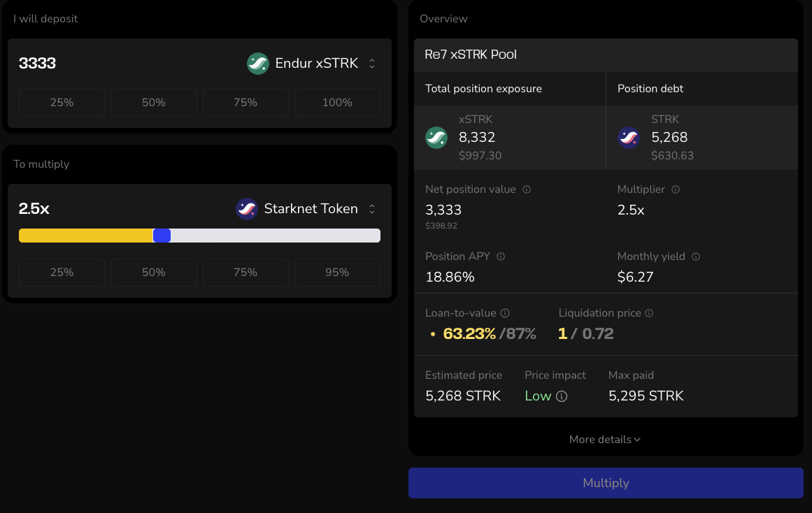Click the info icon next to Multiplier
Image resolution: width=812 pixels, height=513 pixels.
point(676,189)
